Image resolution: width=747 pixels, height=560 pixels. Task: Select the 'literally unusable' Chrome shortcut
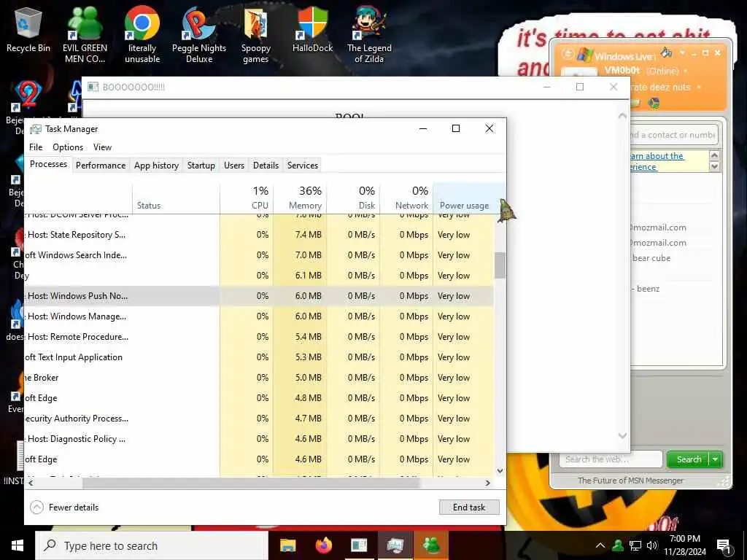tap(142, 34)
